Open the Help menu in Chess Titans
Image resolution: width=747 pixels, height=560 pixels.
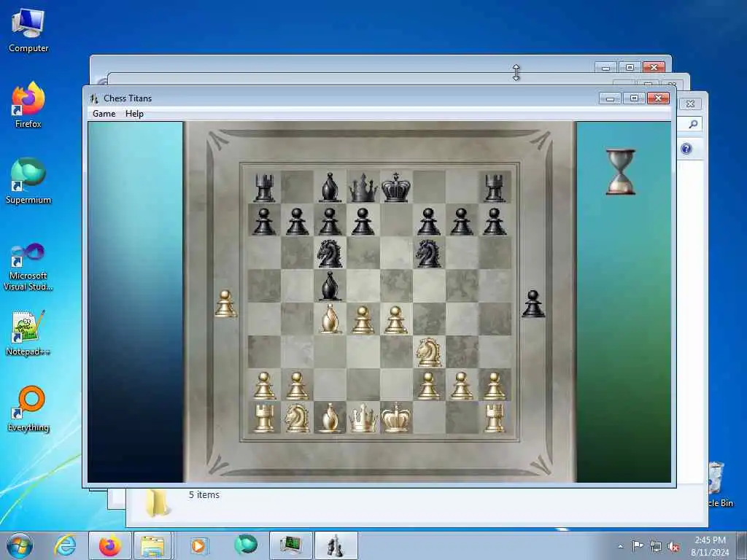(x=134, y=114)
